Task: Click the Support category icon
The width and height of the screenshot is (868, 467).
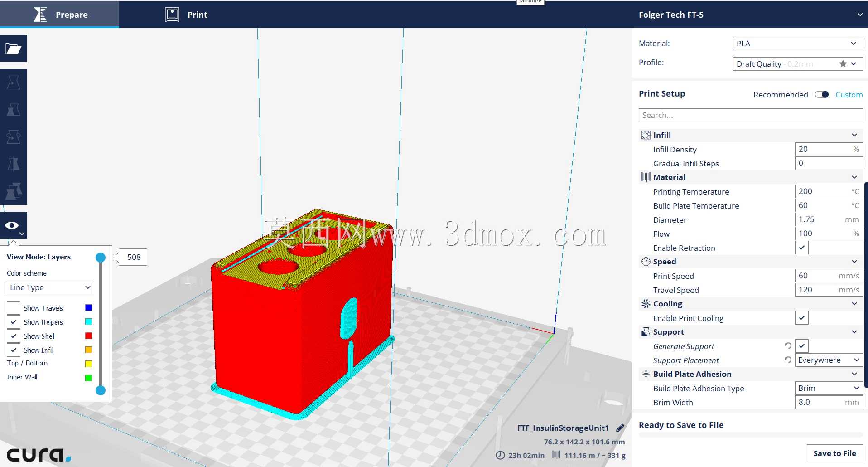Action: pos(646,332)
